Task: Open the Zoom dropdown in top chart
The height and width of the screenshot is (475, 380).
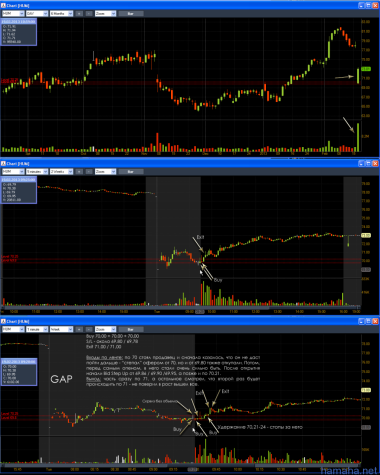Action: 105,14
